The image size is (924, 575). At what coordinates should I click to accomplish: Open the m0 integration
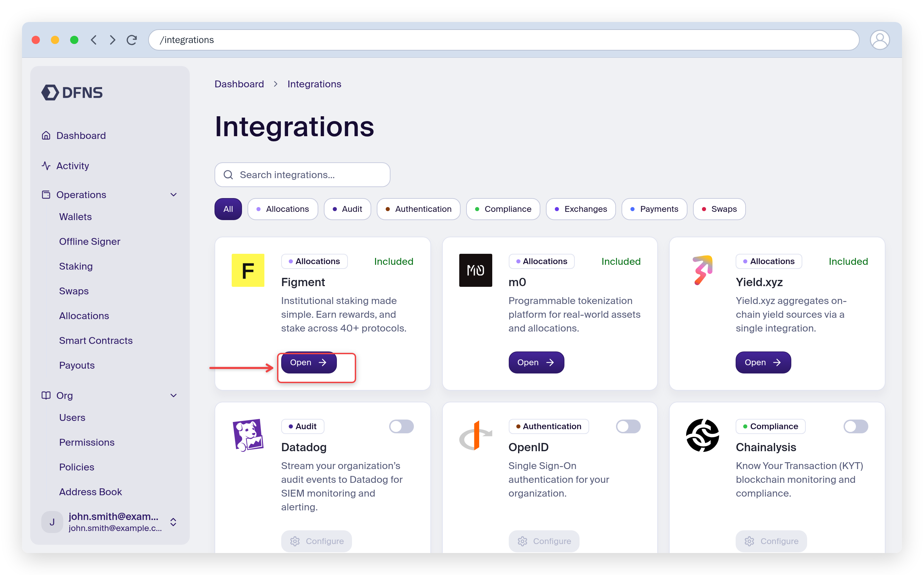[536, 362]
